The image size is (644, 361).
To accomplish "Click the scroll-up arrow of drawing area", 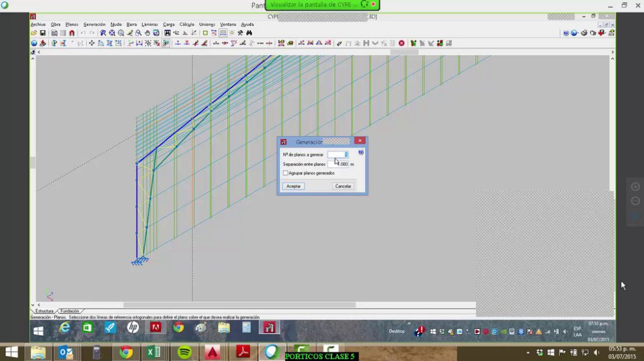I will [x=612, y=59].
